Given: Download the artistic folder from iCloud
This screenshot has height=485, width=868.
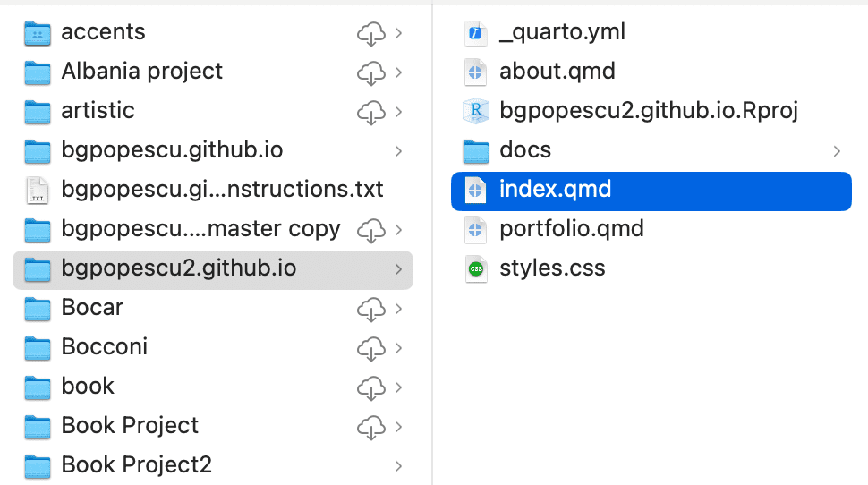Looking at the screenshot, I should (x=370, y=112).
